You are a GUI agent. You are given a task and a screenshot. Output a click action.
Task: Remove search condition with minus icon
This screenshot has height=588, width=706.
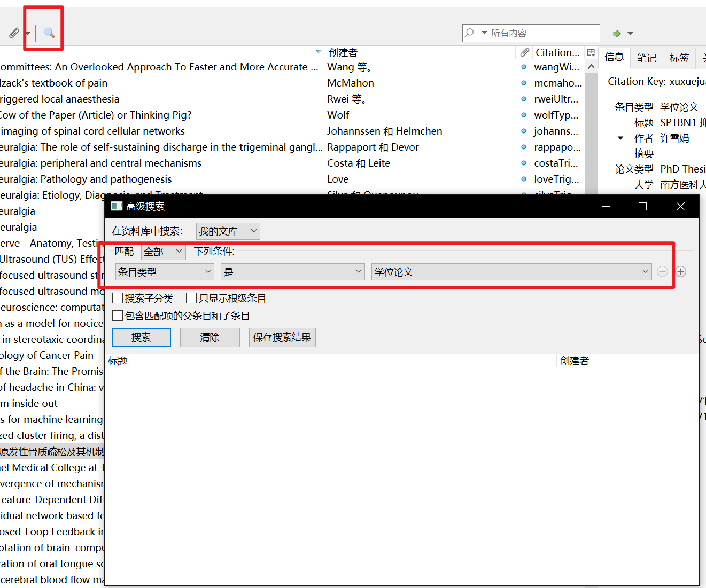(662, 272)
